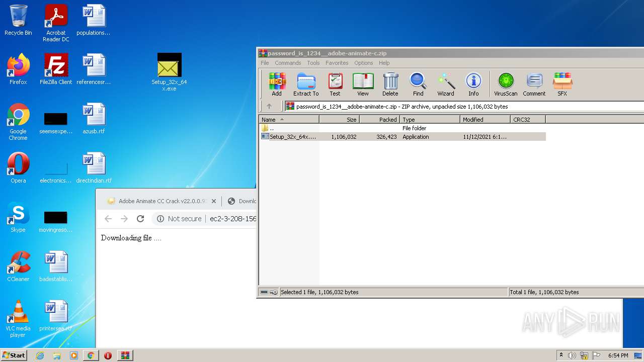Click the Not secure site info indicator

179,219
